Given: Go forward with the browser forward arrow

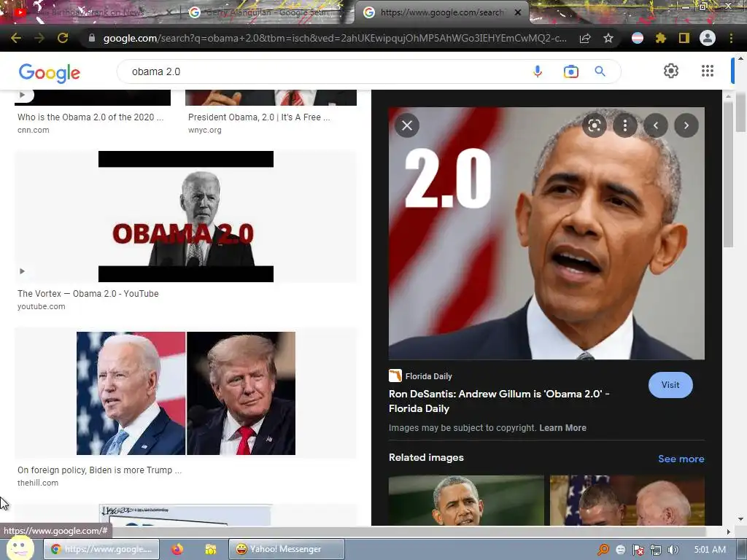Looking at the screenshot, I should pyautogui.click(x=39, y=38).
